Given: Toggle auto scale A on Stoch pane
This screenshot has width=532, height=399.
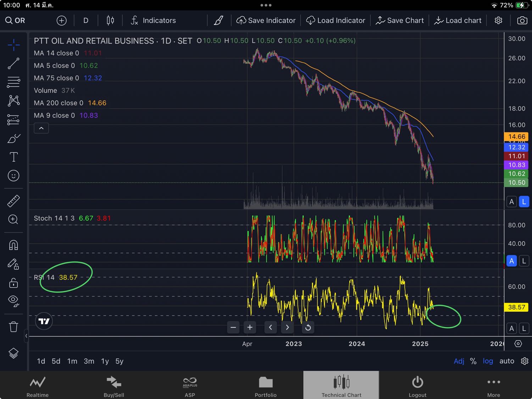Looking at the screenshot, I should click(511, 261).
